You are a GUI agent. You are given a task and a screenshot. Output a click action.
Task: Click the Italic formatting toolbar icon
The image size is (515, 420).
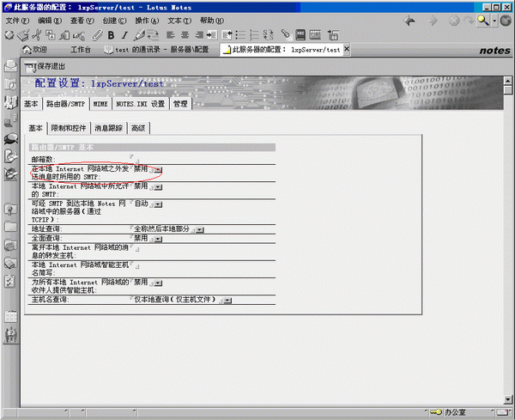[x=124, y=35]
